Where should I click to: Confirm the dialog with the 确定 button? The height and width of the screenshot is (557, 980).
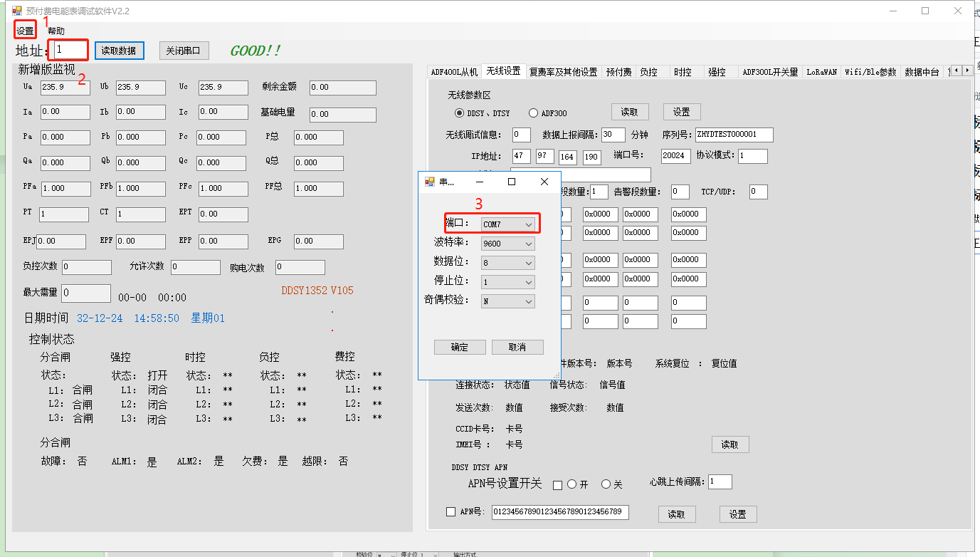(460, 347)
